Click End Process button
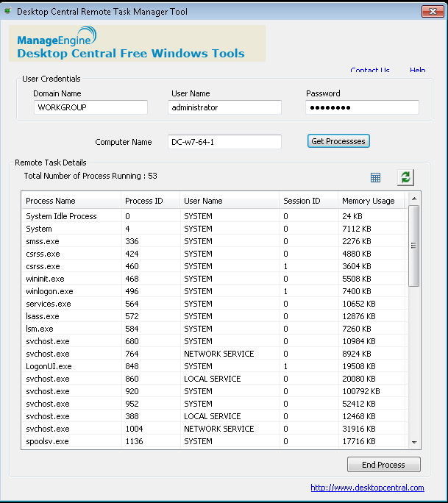 click(x=383, y=465)
